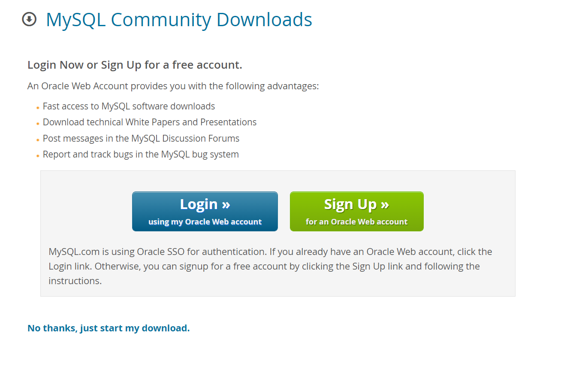Click the orange bullet beside 'Download technical White Papers'
588x370 pixels.
38,124
